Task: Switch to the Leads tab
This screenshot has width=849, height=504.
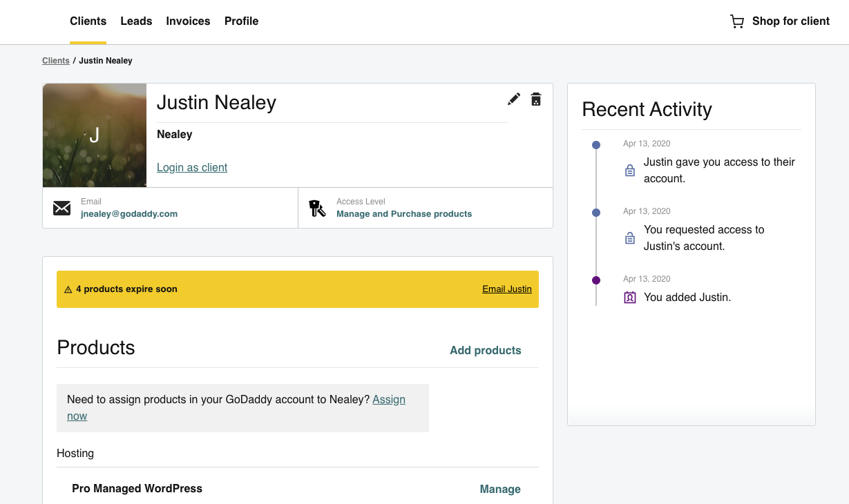Action: click(136, 21)
